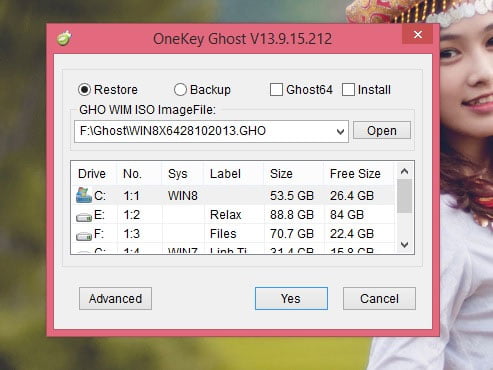Confirm with the Yes button
Image resolution: width=493 pixels, height=370 pixels.
point(291,298)
